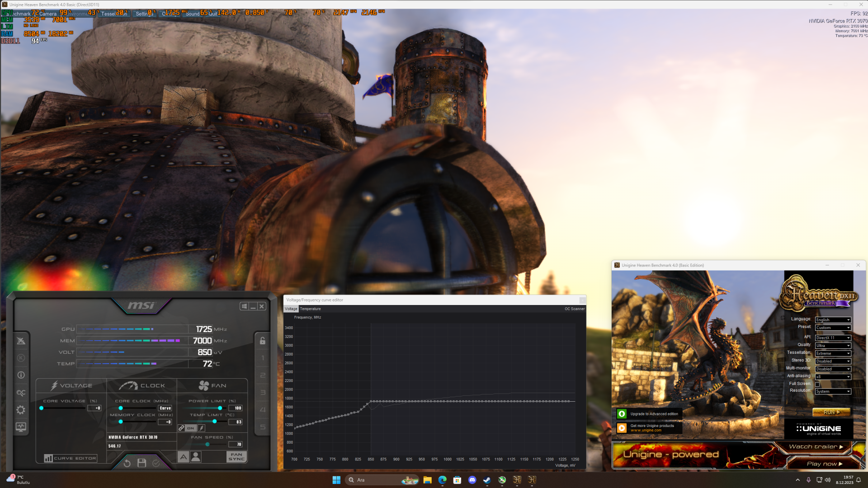The image size is (868, 488).
Task: Switch to the Temperature tab in curve editor
Action: point(310,309)
